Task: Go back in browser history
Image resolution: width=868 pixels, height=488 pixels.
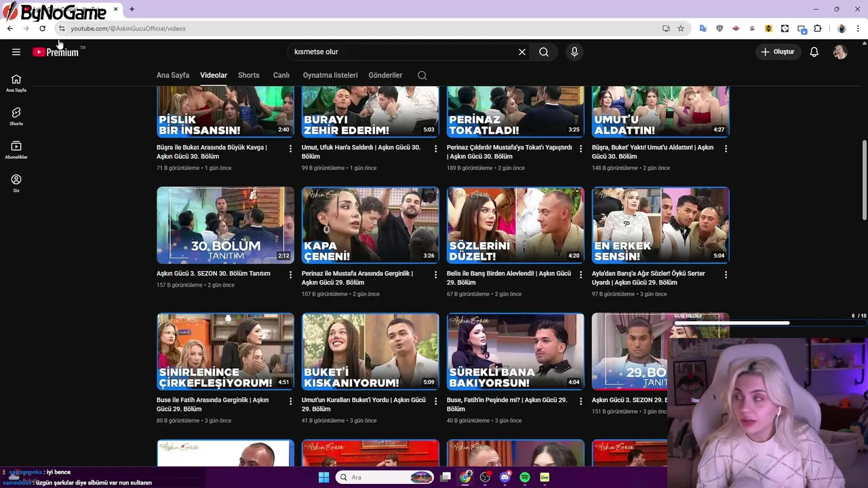Action: (x=9, y=28)
